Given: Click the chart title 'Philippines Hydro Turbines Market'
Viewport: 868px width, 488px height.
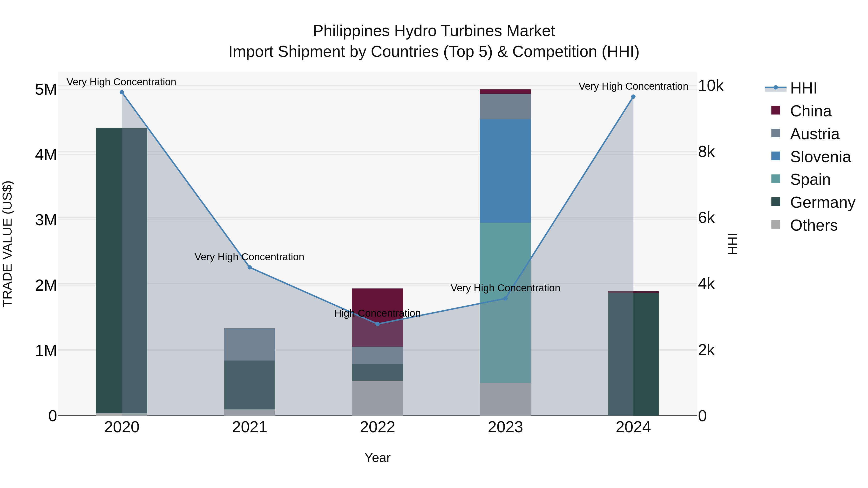Looking at the screenshot, I should click(434, 31).
